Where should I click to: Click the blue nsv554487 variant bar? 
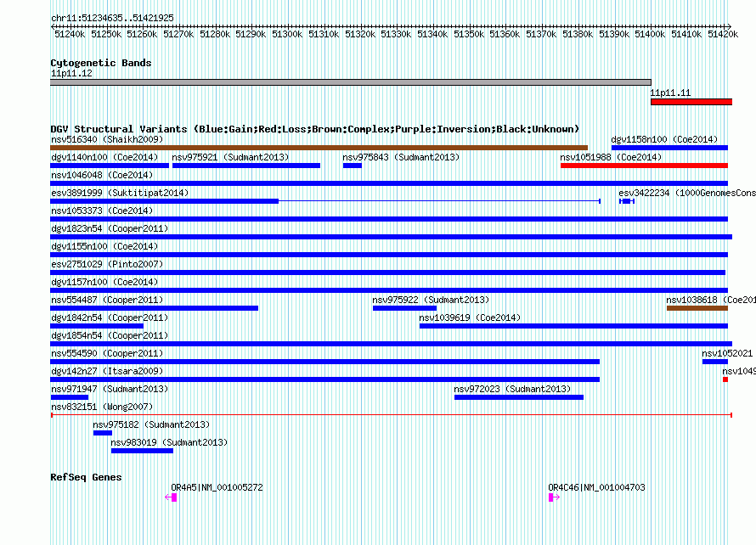pos(155,308)
